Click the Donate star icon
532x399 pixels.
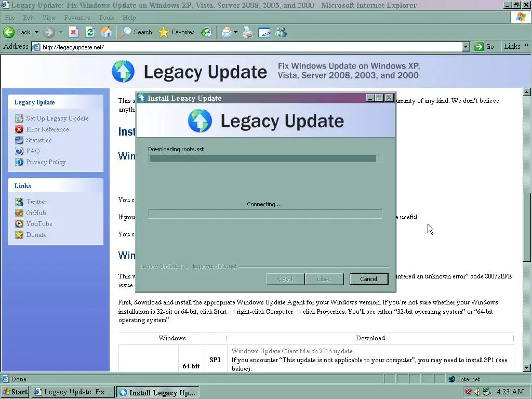19,234
